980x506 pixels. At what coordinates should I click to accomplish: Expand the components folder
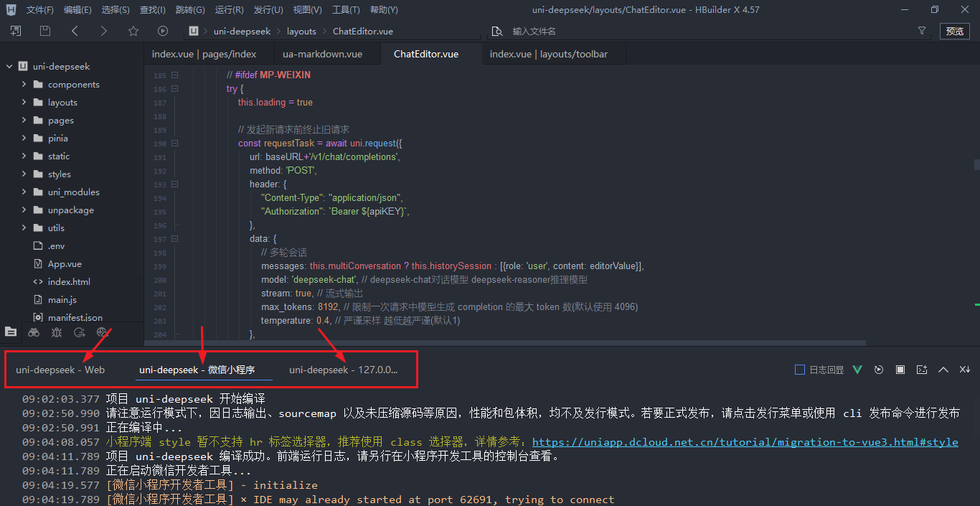(x=24, y=84)
